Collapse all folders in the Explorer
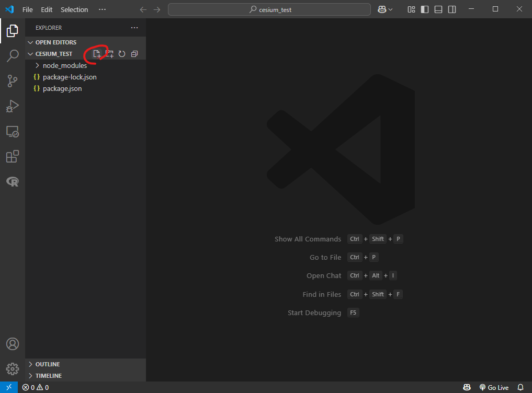This screenshot has height=393, width=532. pyautogui.click(x=134, y=53)
